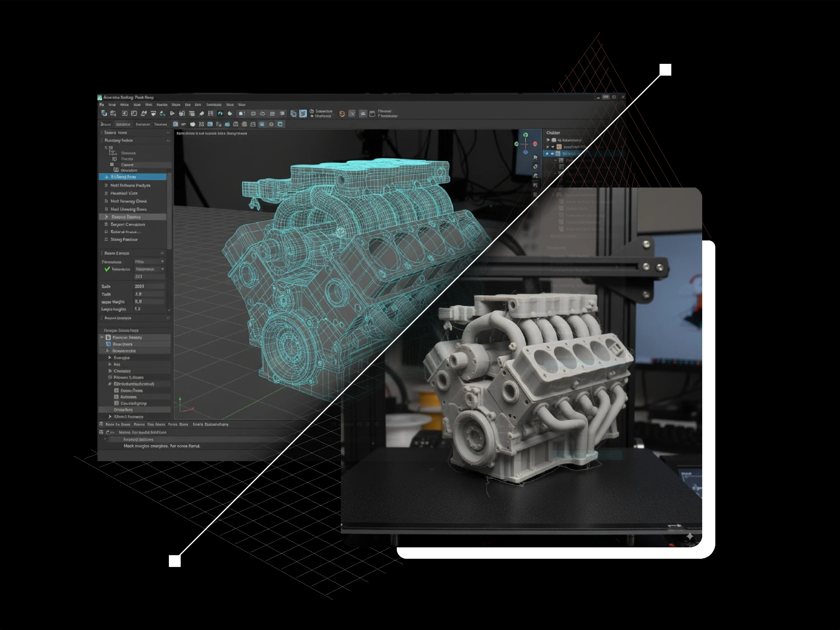Image resolution: width=840 pixels, height=630 pixels.
Task: Open the Pitba dropdown beside Forwshess
Action: pyautogui.click(x=149, y=261)
